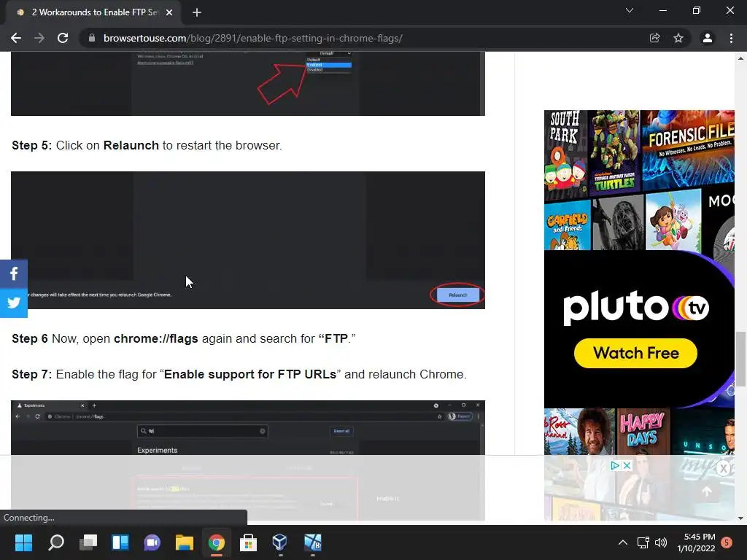Reload the current page
Image resolution: width=747 pixels, height=560 pixels.
pyautogui.click(x=63, y=38)
